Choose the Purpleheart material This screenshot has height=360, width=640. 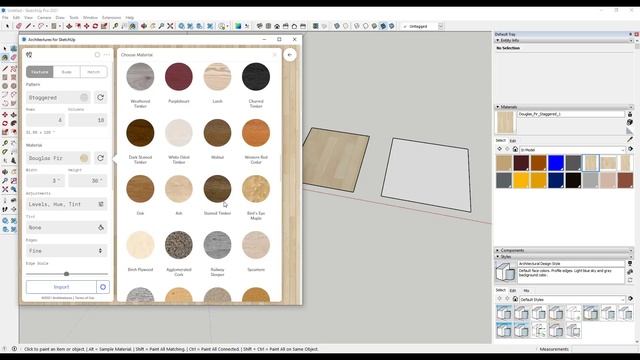click(x=179, y=77)
